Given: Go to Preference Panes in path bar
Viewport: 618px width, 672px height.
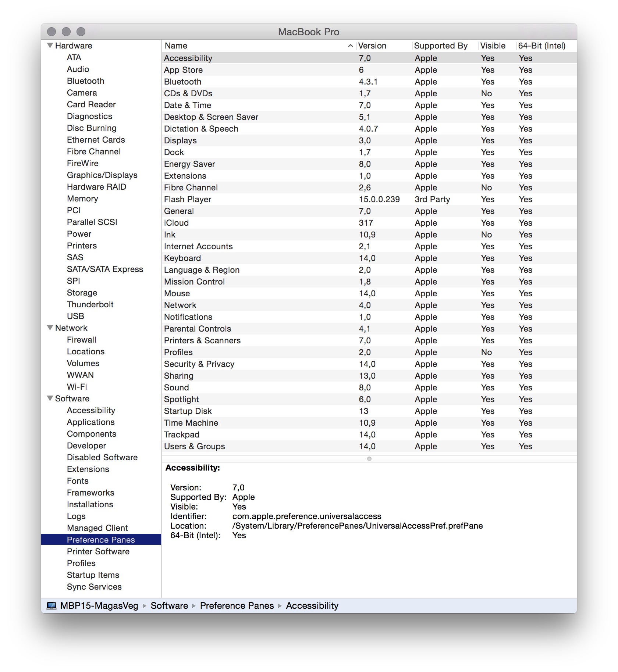Looking at the screenshot, I should click(x=237, y=605).
